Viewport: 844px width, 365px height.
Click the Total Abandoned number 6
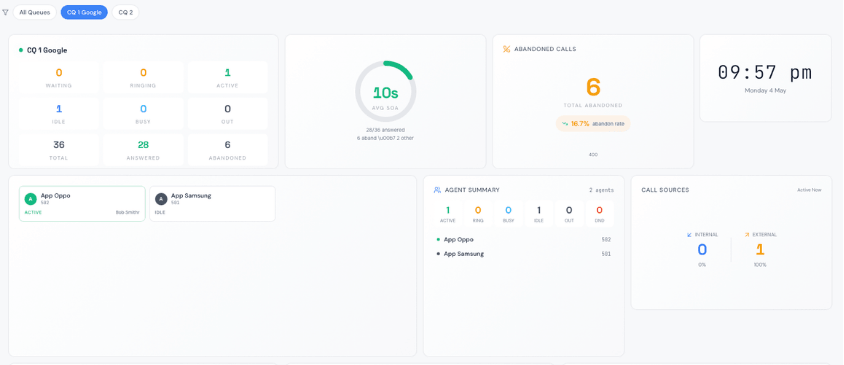pos(593,87)
